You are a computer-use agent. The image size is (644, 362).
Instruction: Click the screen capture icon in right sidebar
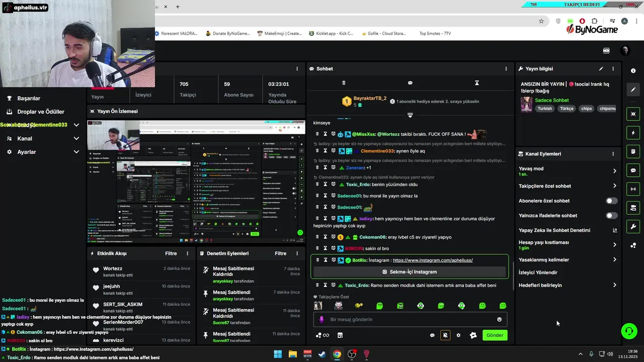pyautogui.click(x=633, y=114)
